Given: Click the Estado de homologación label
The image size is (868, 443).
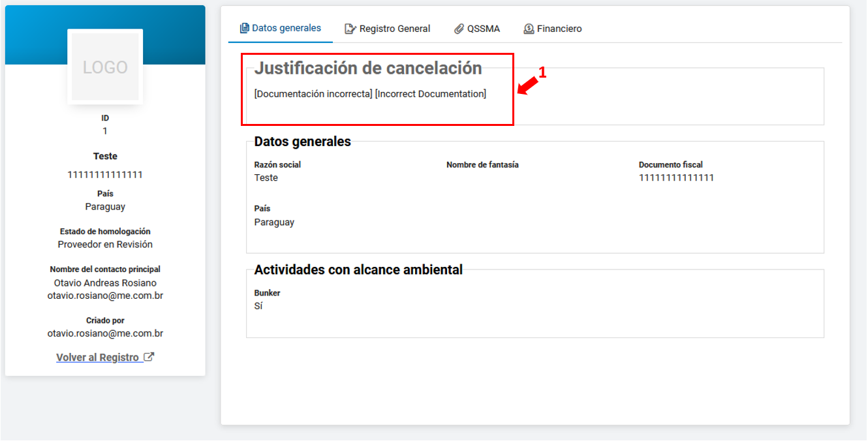Looking at the screenshot, I should 105,232.
